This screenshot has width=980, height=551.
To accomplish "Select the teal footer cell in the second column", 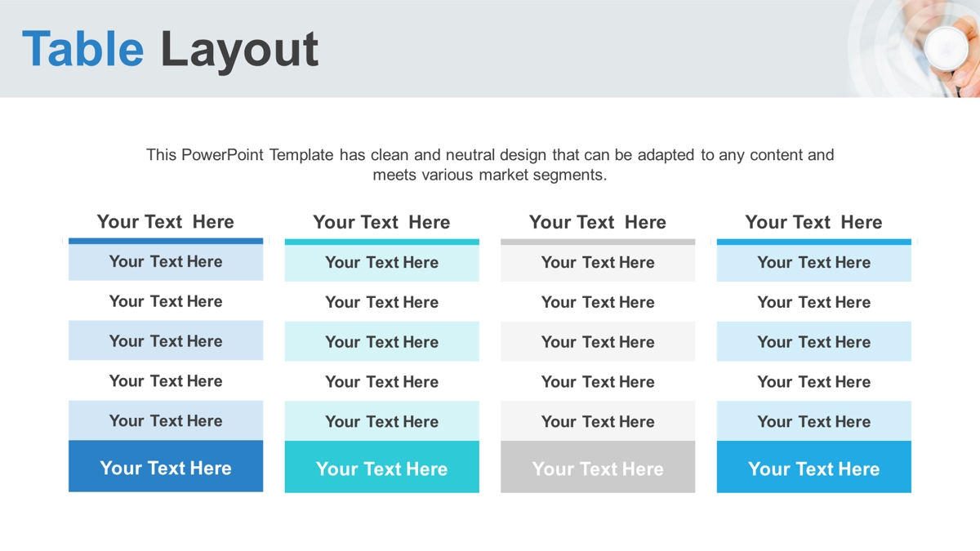I will point(381,467).
